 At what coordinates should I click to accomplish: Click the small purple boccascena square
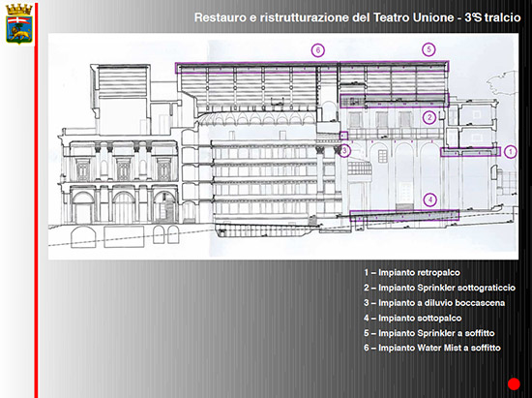click(343, 136)
